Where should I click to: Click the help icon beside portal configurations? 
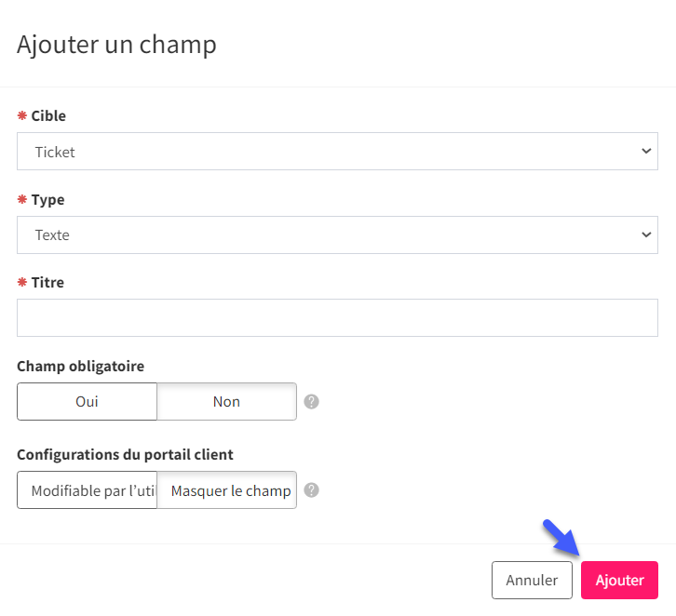311,490
